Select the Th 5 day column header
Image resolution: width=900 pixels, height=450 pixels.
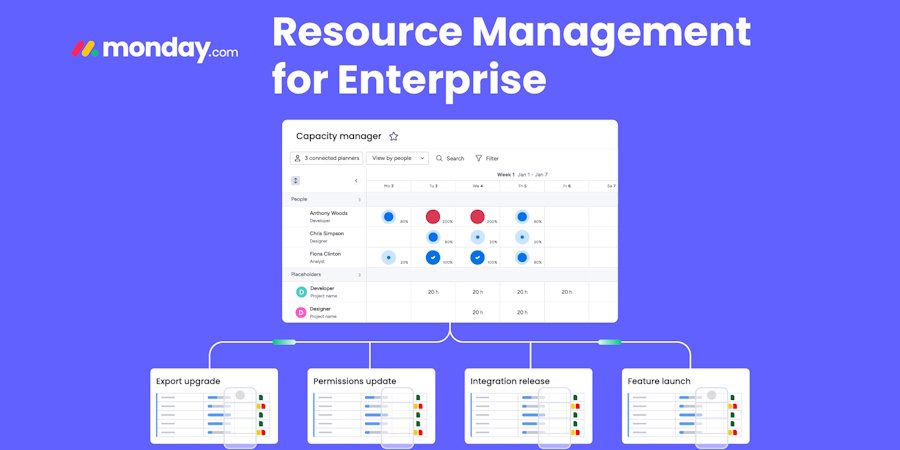(522, 187)
